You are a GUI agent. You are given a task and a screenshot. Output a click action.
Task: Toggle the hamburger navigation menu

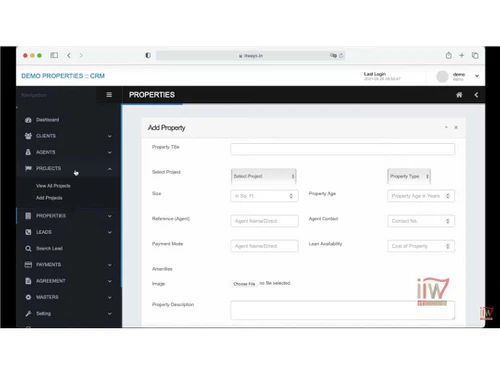[x=109, y=95]
